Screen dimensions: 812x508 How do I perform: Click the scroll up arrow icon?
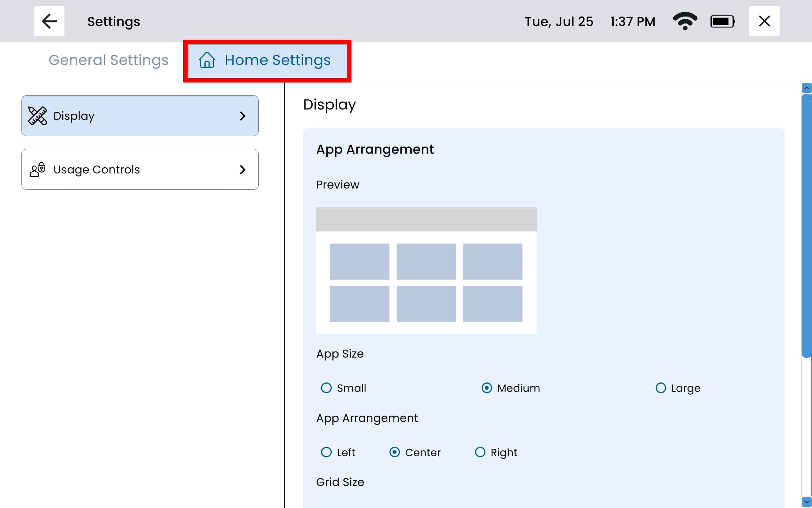806,88
